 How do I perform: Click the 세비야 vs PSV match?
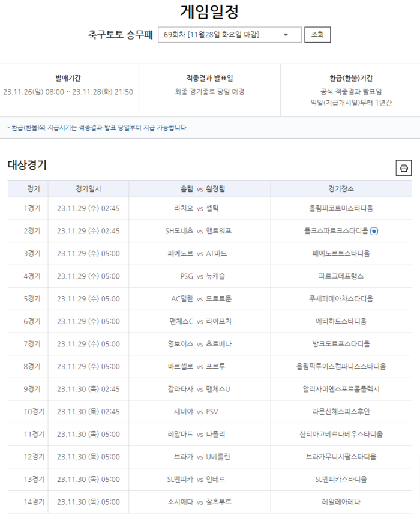coord(199,411)
